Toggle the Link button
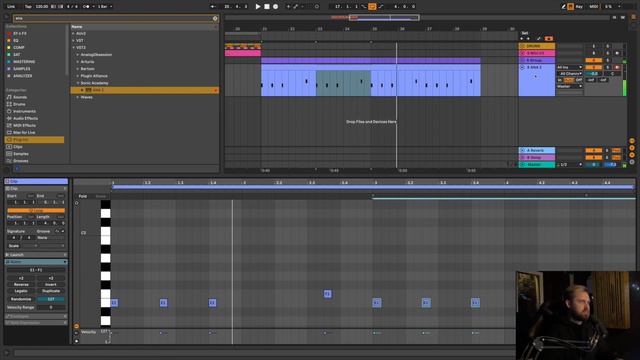640x360 pixels. 11,7
